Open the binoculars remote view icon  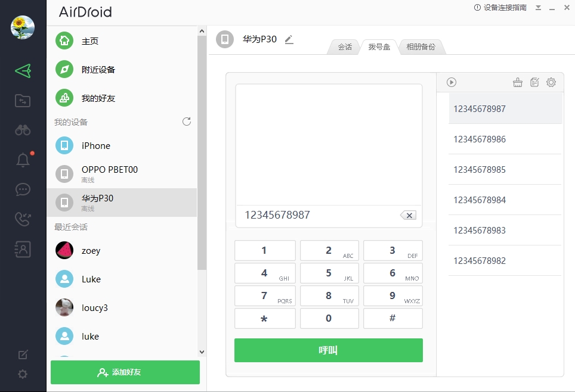(23, 130)
